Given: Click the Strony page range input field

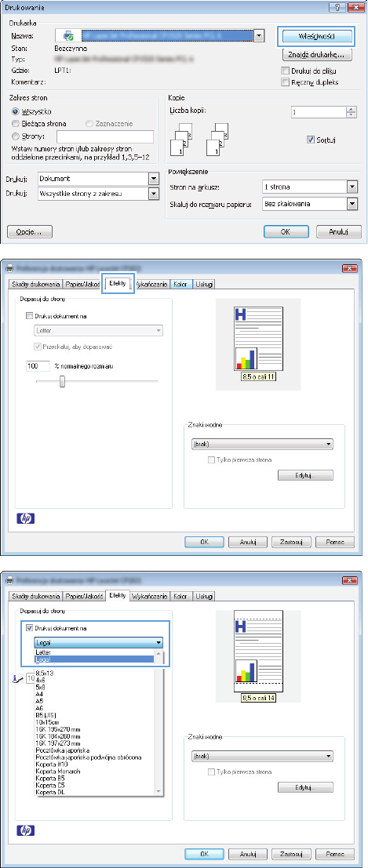Looking at the screenshot, I should [x=104, y=136].
